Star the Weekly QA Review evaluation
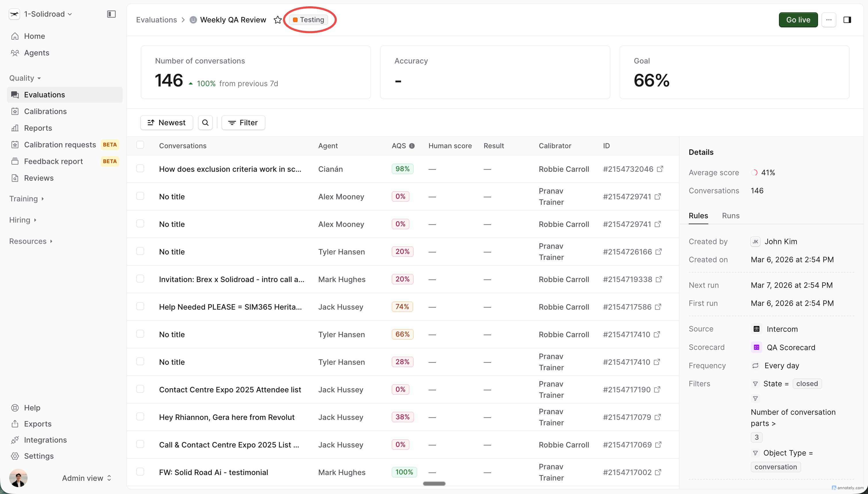Screen dimensions: 868x494 277,20
